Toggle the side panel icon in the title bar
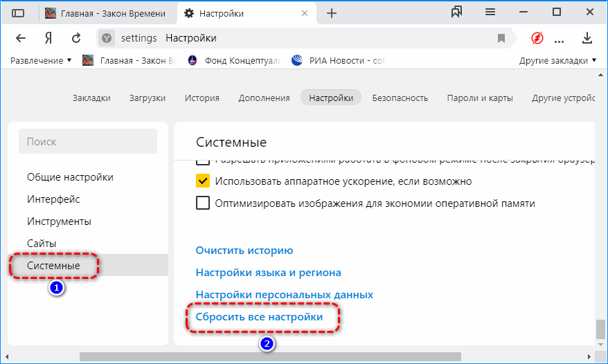 coord(19,13)
